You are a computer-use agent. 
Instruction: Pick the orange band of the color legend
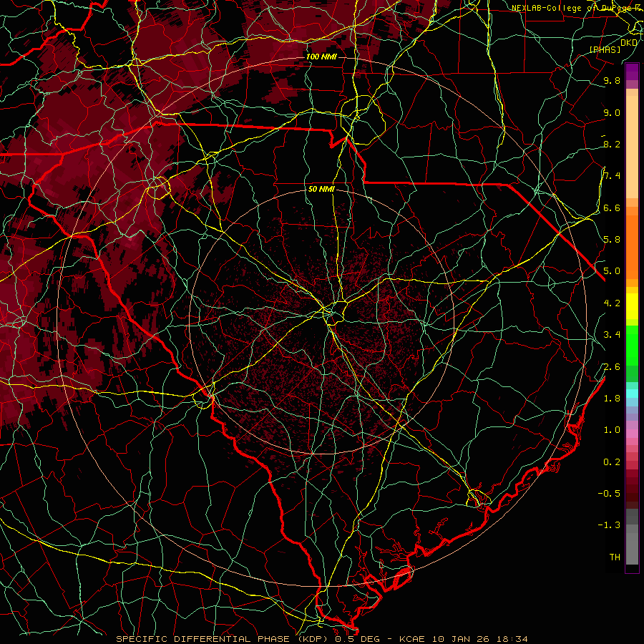click(x=632, y=246)
